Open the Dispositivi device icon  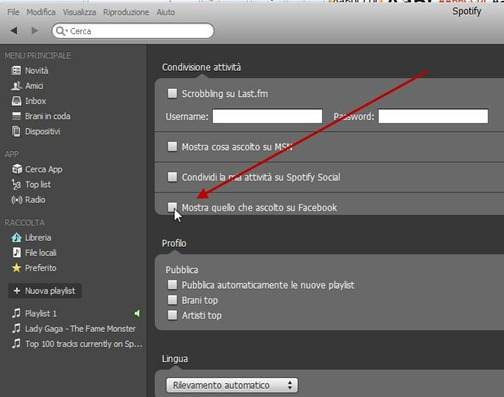16,131
